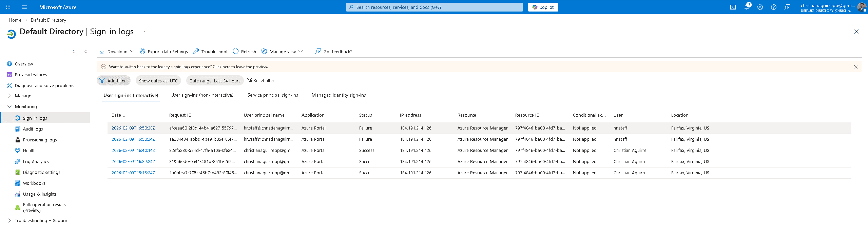This screenshot has height=237, width=868.
Task: Open the portal settings gear icon
Action: pos(760,7)
